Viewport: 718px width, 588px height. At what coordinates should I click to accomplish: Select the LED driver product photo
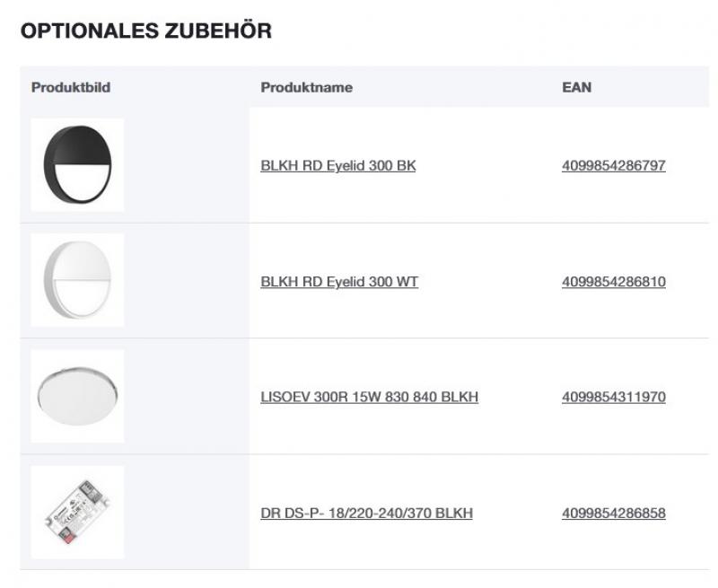pyautogui.click(x=77, y=511)
